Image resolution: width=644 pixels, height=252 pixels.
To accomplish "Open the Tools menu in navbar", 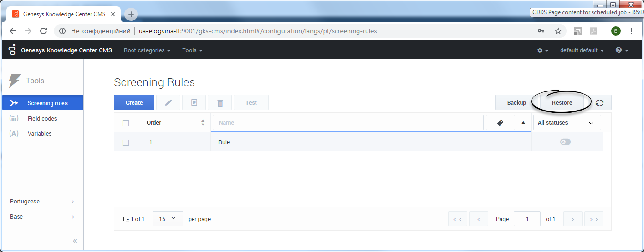I will pyautogui.click(x=192, y=50).
